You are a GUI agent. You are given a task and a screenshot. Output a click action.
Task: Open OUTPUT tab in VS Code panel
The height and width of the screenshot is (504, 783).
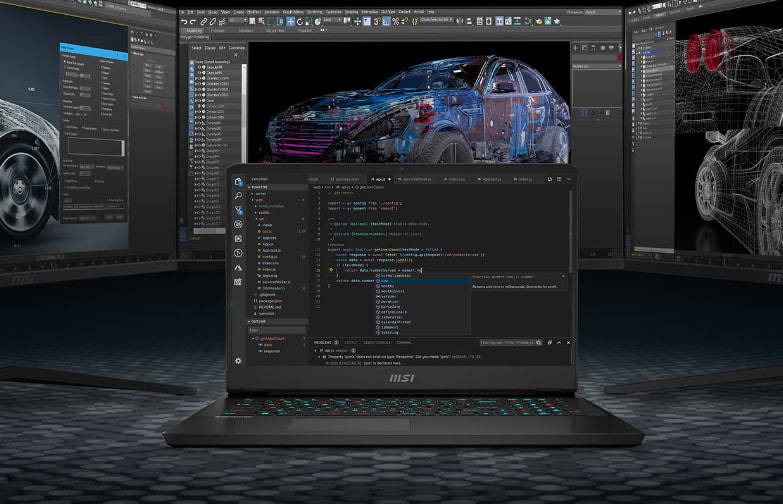[351, 343]
